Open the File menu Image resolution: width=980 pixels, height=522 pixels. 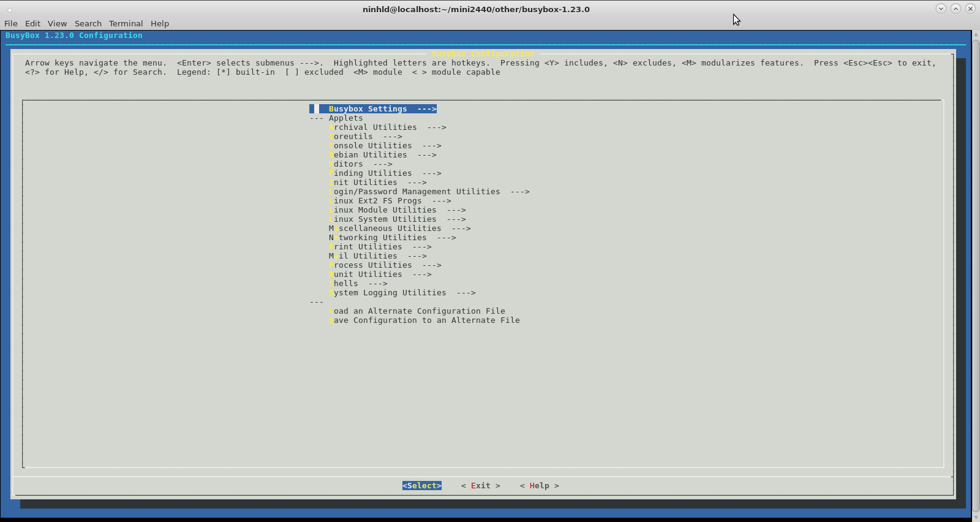11,23
